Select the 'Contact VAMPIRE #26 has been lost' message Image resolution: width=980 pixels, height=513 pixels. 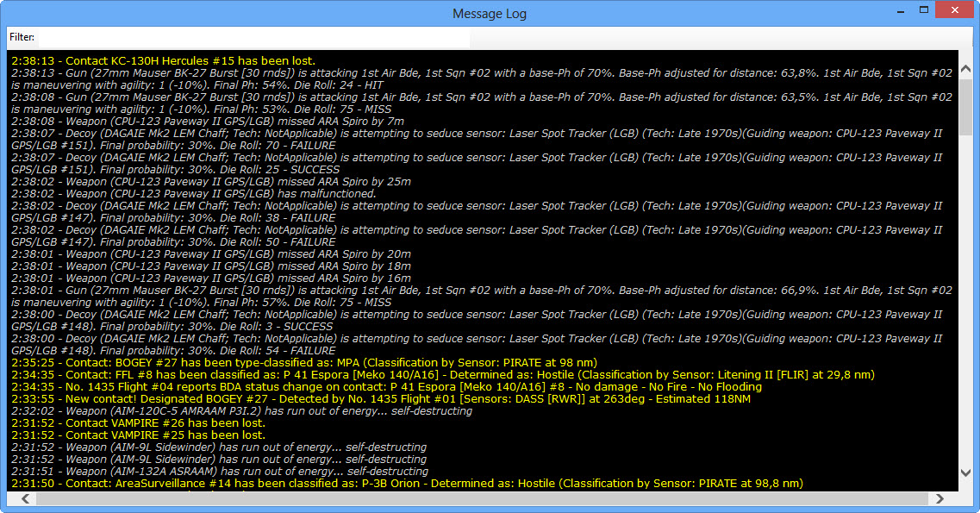(138, 423)
